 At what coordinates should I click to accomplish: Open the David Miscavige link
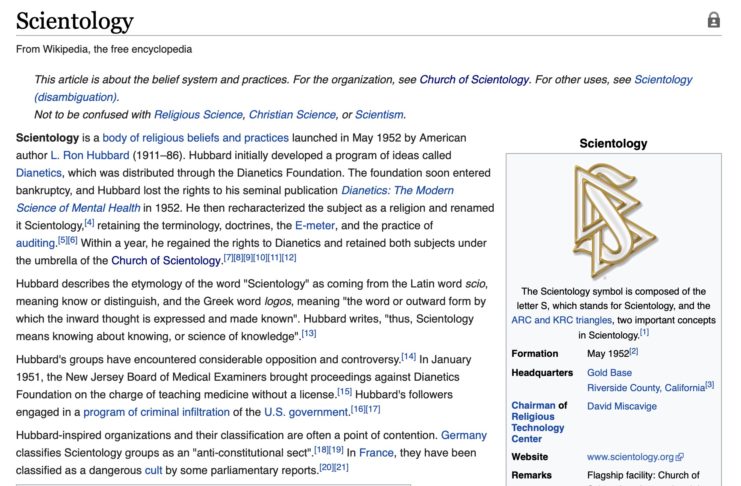(622, 406)
